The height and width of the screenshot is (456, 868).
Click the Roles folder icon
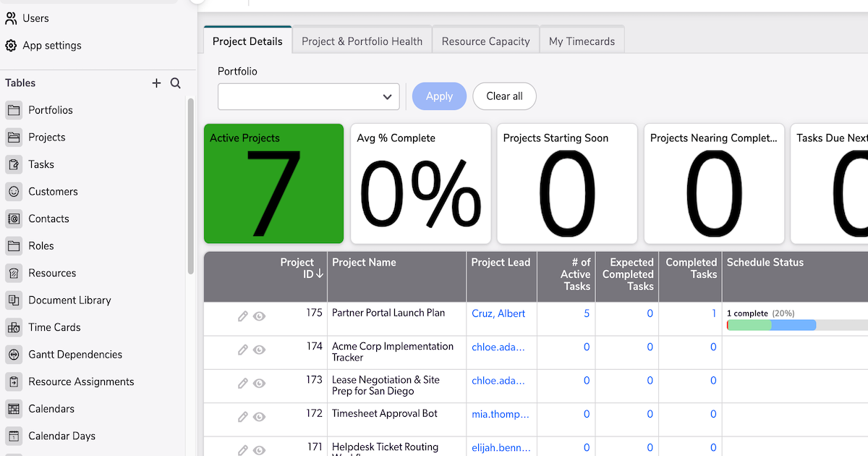click(14, 246)
